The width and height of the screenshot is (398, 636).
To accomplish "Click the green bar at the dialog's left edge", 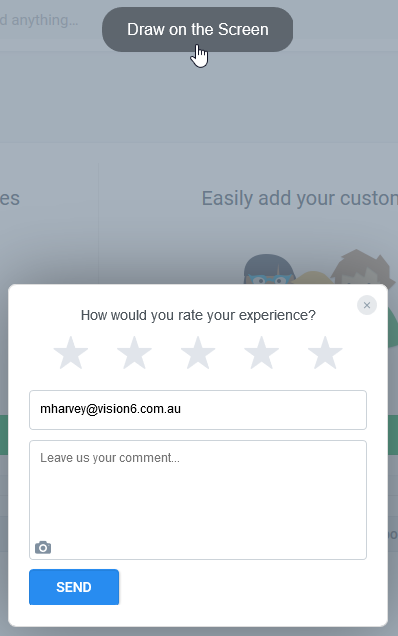I will click(x=4, y=435).
